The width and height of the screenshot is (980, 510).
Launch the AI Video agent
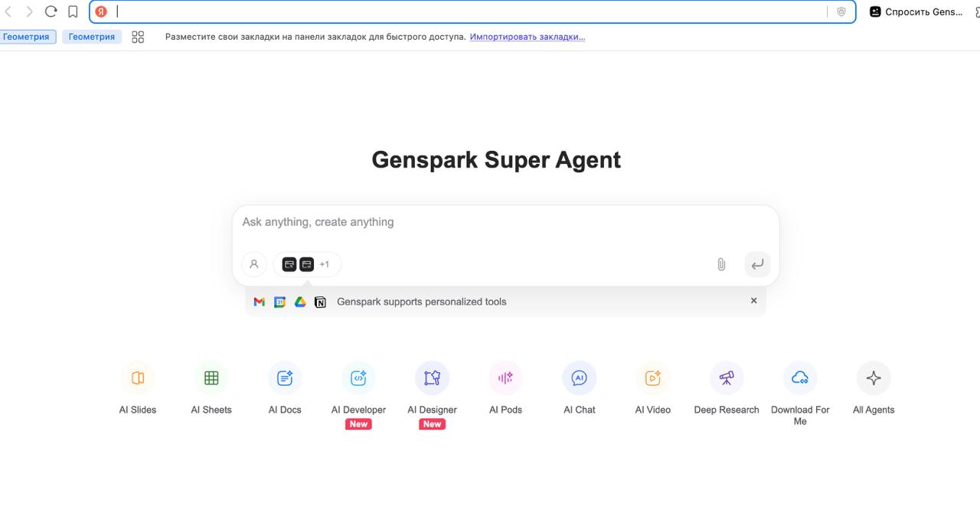pyautogui.click(x=653, y=378)
